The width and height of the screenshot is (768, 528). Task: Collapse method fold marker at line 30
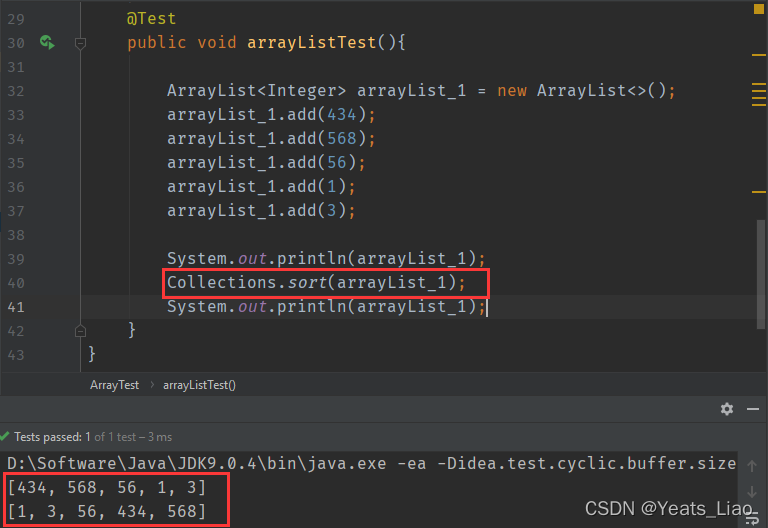pyautogui.click(x=80, y=44)
